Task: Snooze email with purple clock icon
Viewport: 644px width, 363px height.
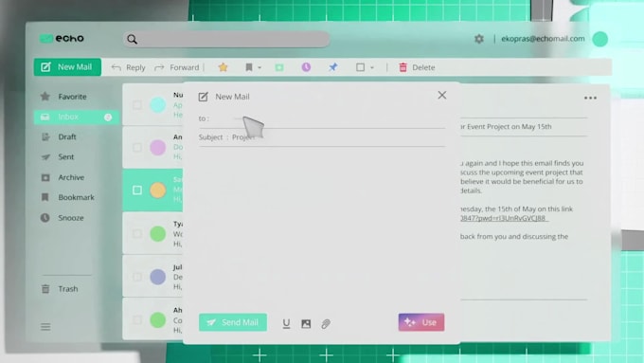Action: click(306, 67)
